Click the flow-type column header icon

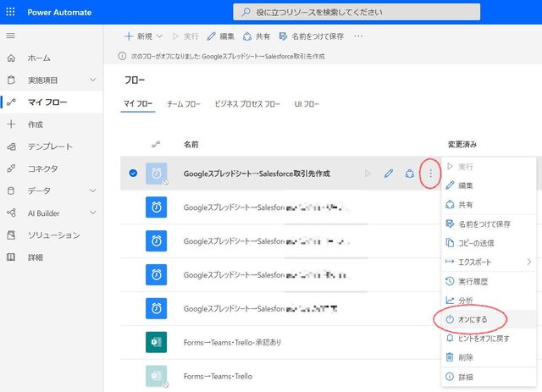point(156,144)
